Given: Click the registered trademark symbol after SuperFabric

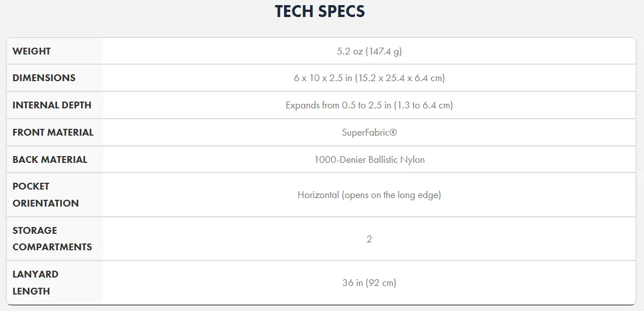Looking at the screenshot, I should tap(393, 132).
